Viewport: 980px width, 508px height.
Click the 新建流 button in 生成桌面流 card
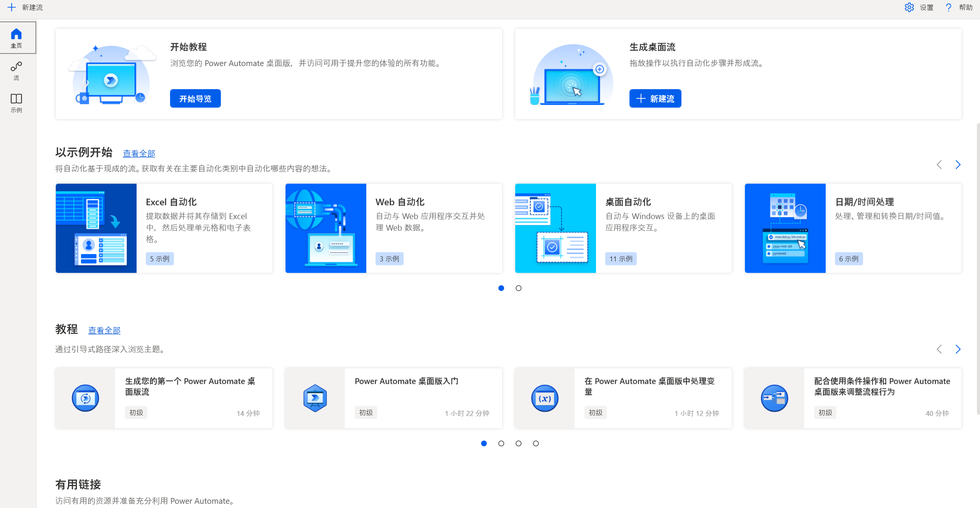click(x=655, y=98)
